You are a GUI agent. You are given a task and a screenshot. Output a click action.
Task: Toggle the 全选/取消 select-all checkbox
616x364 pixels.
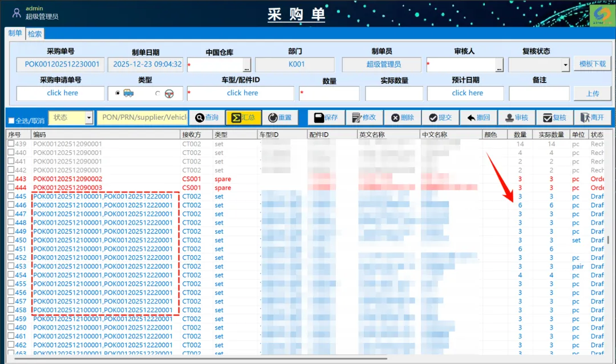pos(11,120)
